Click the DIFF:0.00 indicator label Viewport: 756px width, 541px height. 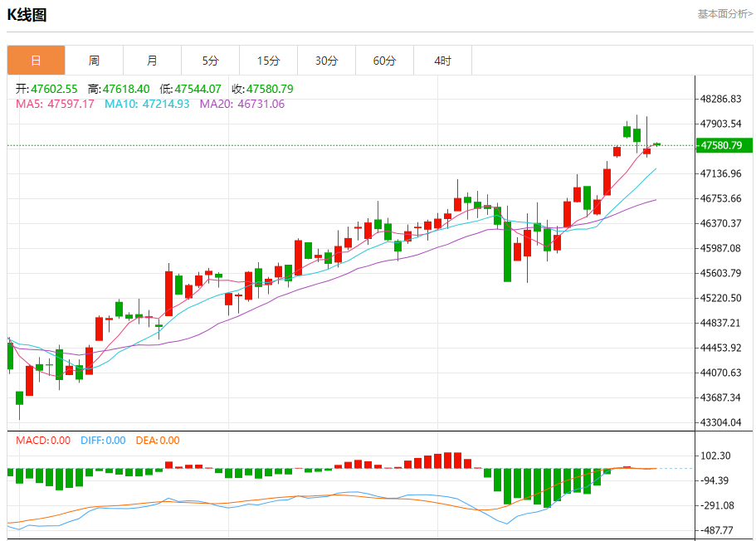(103, 441)
